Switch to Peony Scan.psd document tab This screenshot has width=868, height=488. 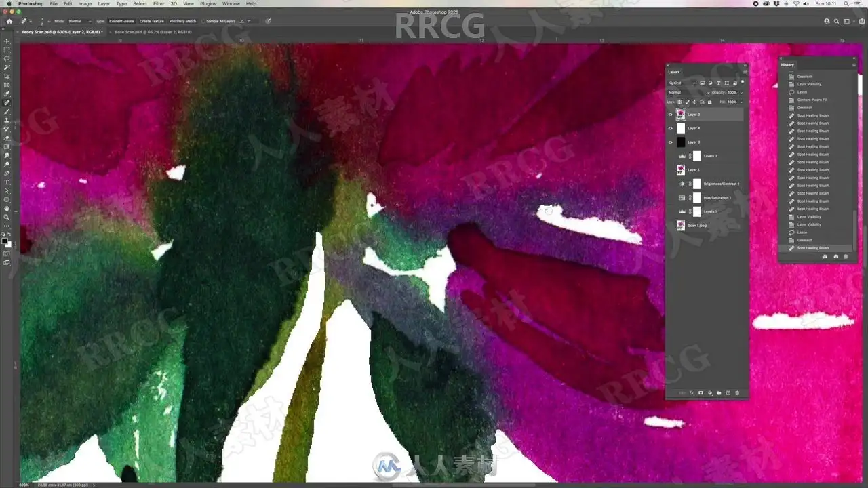pos(62,31)
